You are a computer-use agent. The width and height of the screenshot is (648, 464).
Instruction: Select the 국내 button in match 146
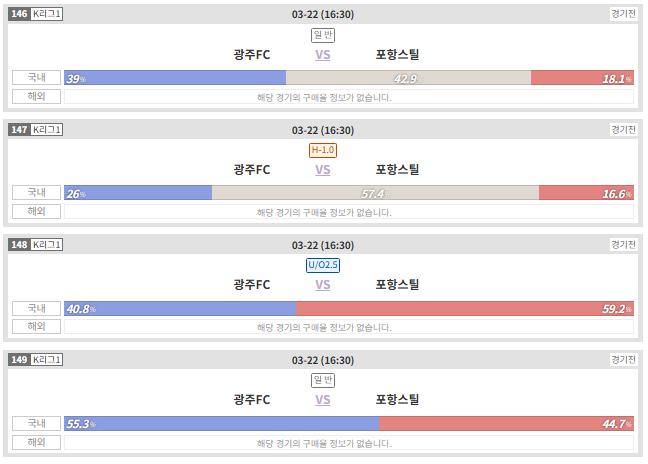[36, 78]
